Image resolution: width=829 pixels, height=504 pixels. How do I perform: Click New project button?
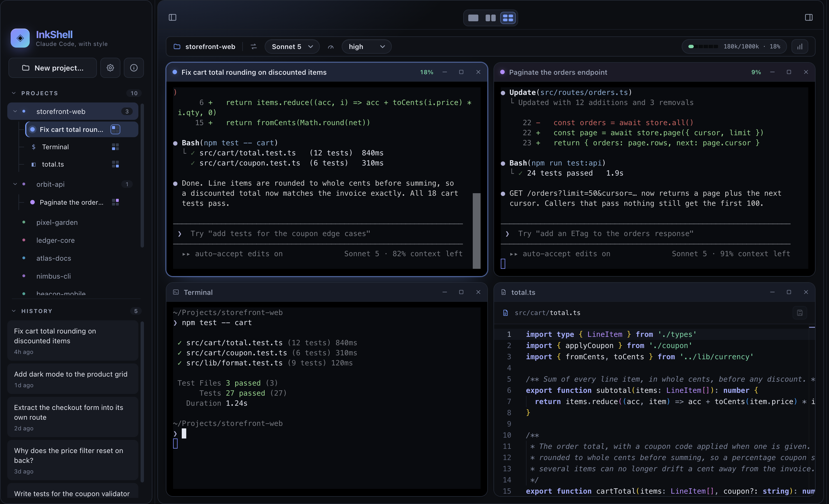52,68
